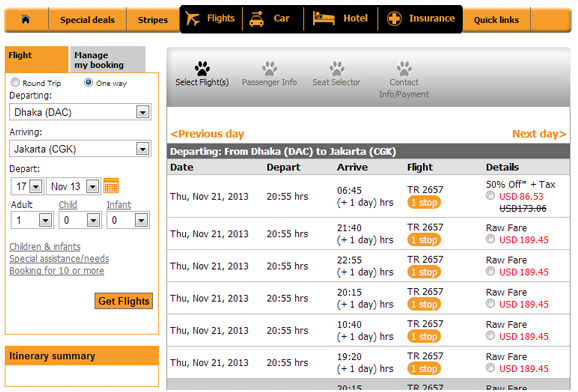The height and width of the screenshot is (392, 578).
Task: Go to the home page icon
Action: 25,19
